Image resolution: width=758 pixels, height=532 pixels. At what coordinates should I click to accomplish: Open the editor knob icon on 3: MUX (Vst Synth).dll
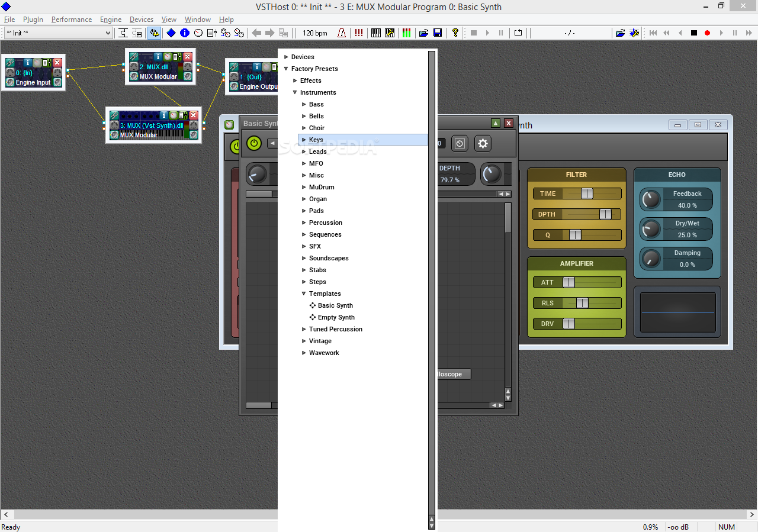[173, 115]
